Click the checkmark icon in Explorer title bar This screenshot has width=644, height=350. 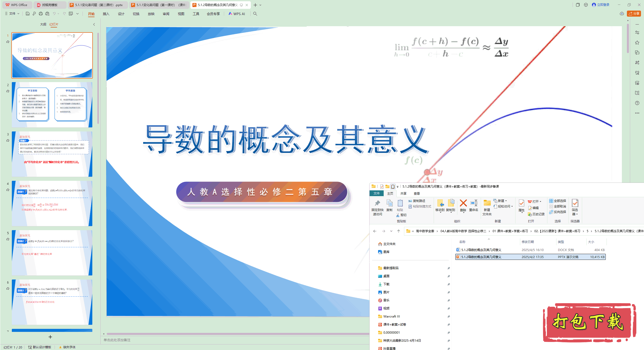382,187
